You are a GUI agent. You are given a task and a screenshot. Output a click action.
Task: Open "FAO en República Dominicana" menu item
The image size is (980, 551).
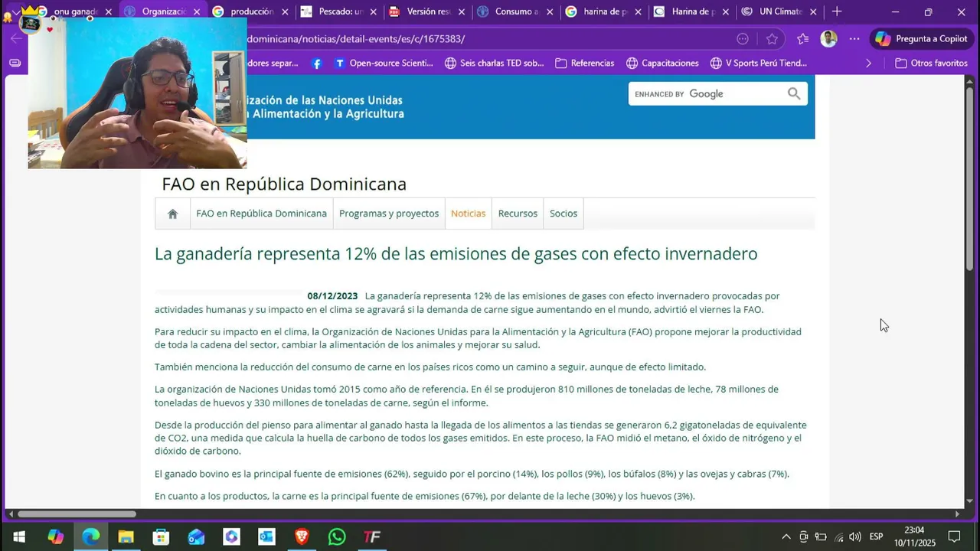pyautogui.click(x=261, y=214)
